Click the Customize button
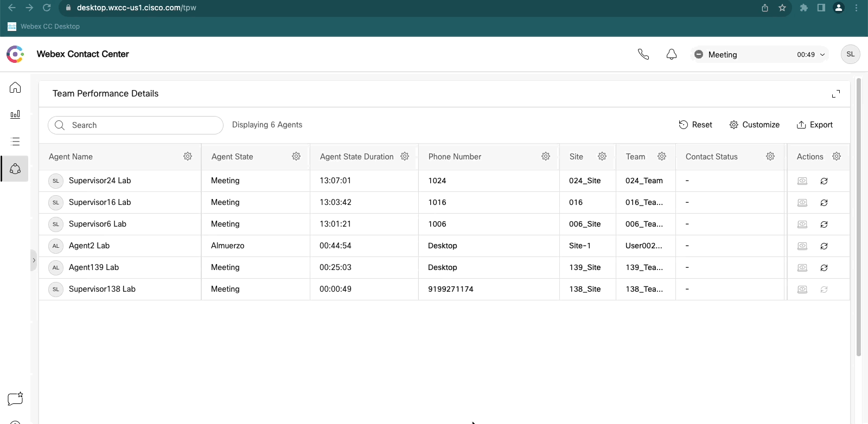Screen dimensions: 868x424 coord(755,125)
